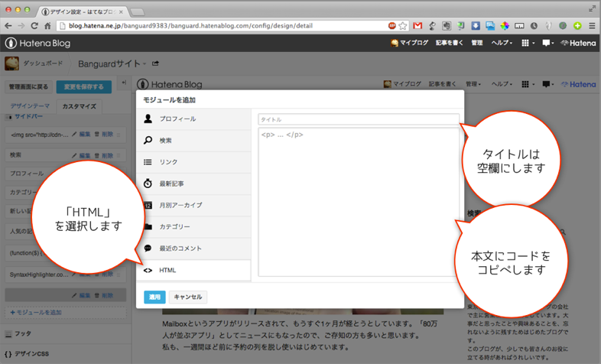Click the blue download extension icon
Image resolution: width=601 pixels, height=364 pixels.
(x=476, y=26)
